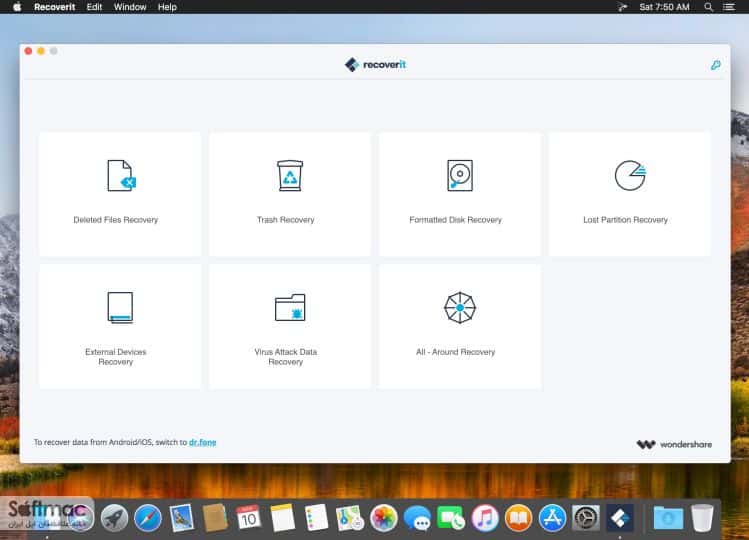The width and height of the screenshot is (749, 540).
Task: Launch All-Around Recovery mode
Action: (460, 326)
